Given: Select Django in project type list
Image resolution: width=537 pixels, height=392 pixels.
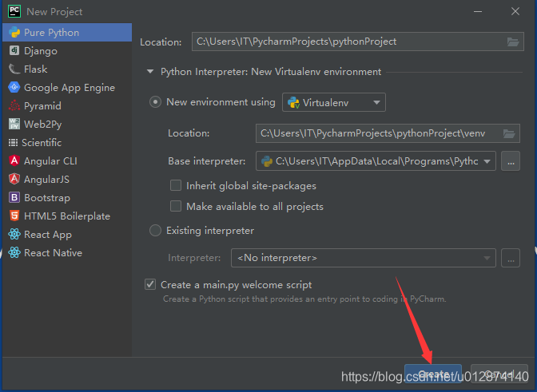Looking at the screenshot, I should [67, 50].
